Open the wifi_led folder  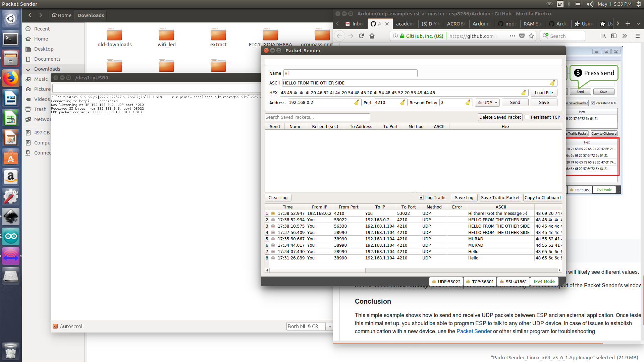166,38
